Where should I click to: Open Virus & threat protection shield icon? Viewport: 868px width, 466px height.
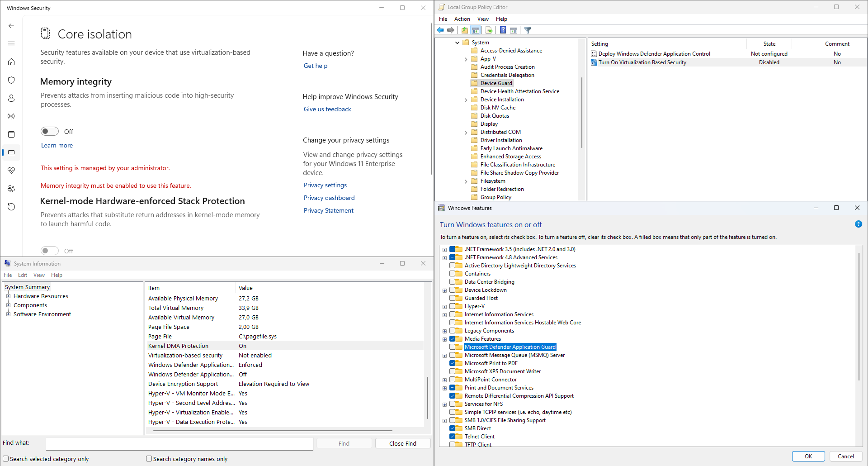[11, 80]
